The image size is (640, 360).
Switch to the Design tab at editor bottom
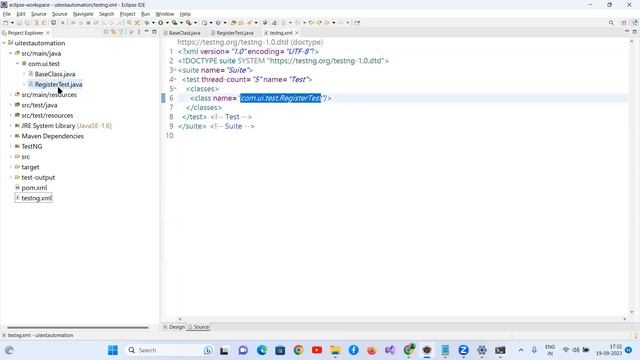[174, 327]
